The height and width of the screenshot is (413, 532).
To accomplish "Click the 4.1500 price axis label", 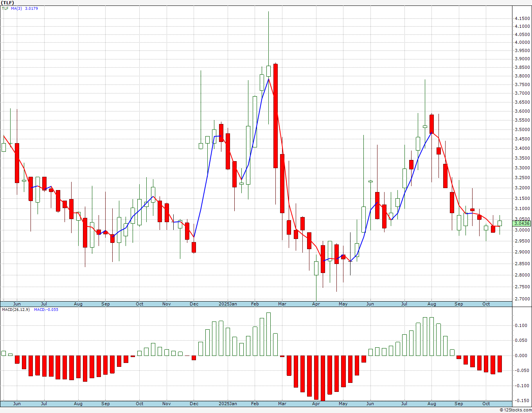I will pyautogui.click(x=523, y=18).
